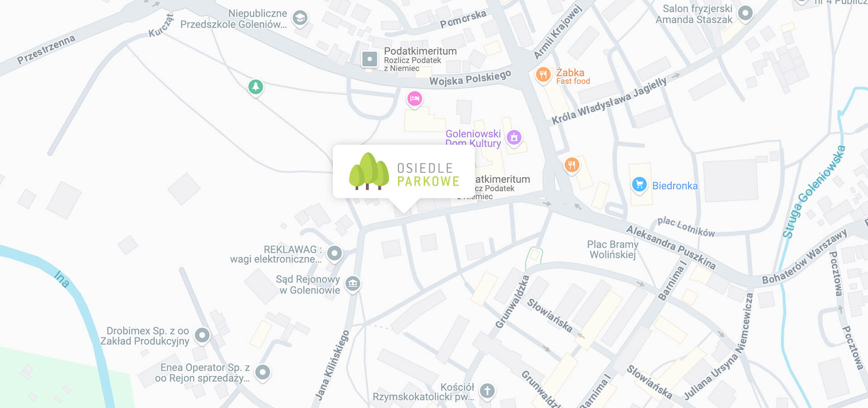
Task: Click the orange restaurant pin near roundabout
Action: pos(572,166)
